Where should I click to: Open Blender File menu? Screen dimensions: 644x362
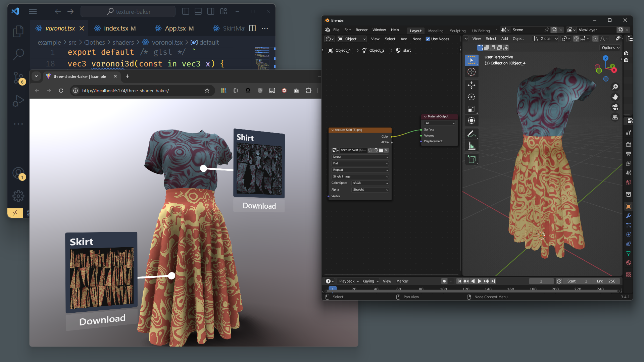(x=336, y=30)
